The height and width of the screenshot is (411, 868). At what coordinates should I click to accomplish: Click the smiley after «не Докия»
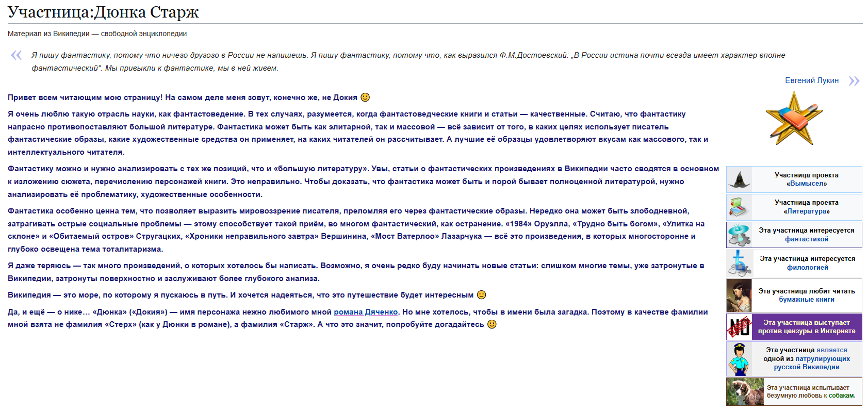tap(365, 97)
